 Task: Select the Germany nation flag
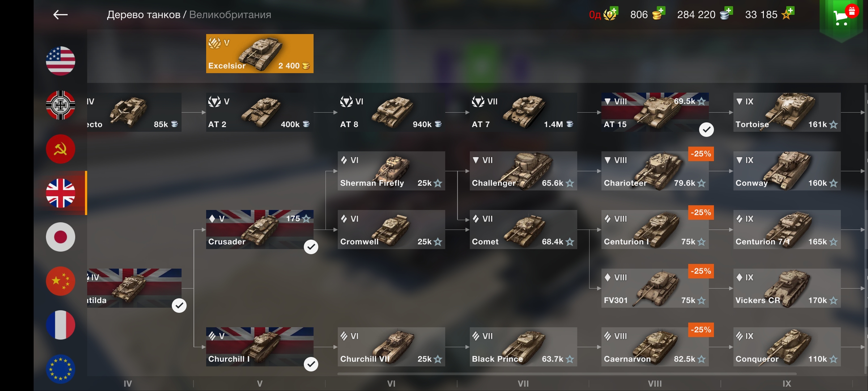tap(60, 105)
